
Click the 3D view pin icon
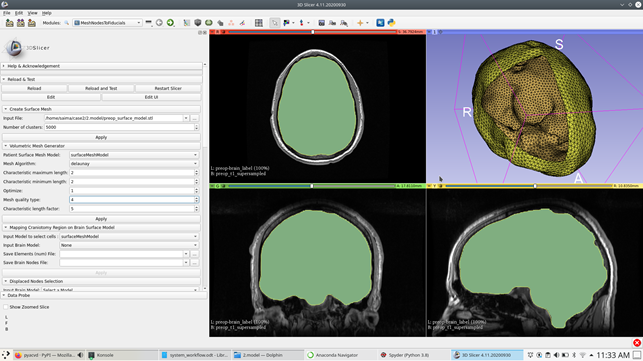point(429,32)
